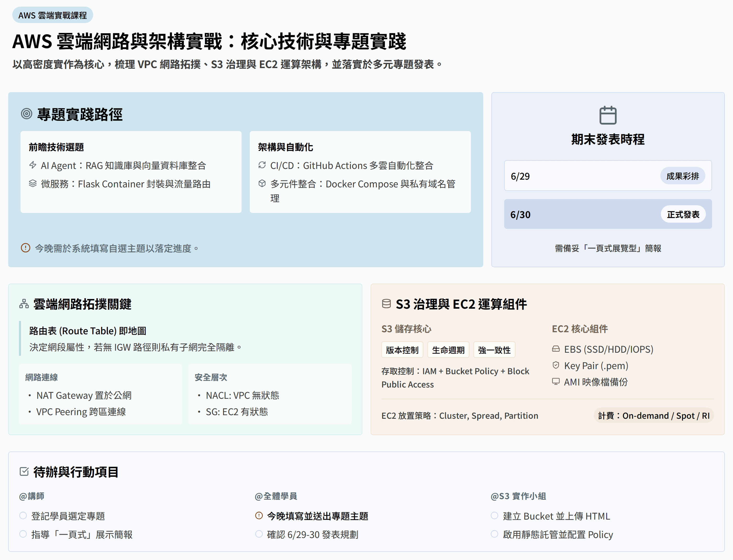Check the 建立 Bucket 並上傳 HTML circle
Image resolution: width=733 pixels, height=560 pixels.
(495, 516)
